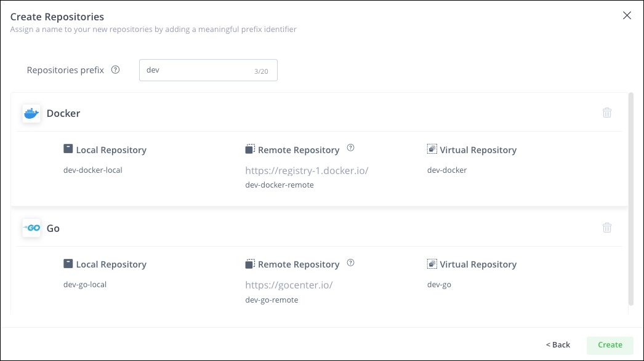644x361 pixels.
Task: Click the Create button
Action: (x=610, y=344)
